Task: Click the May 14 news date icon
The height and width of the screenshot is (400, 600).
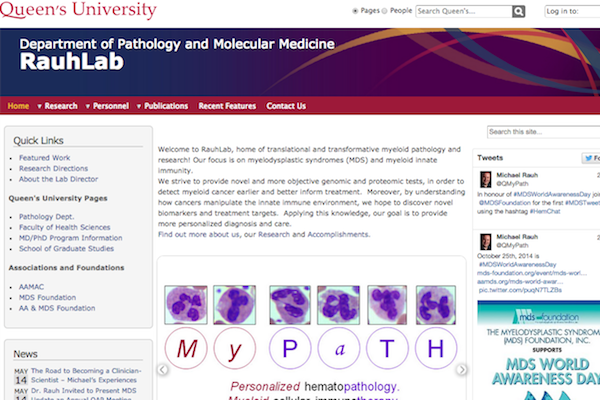Action: coord(20,373)
